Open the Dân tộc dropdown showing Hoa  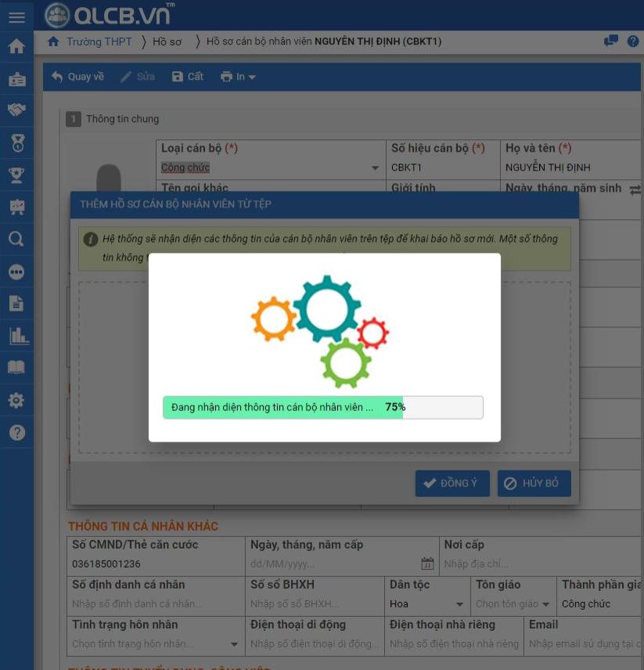(459, 604)
